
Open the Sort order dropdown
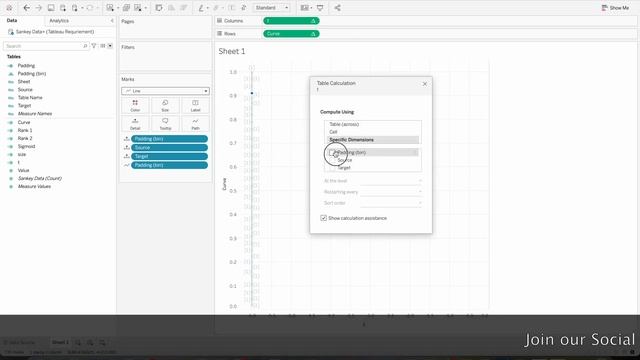click(391, 203)
